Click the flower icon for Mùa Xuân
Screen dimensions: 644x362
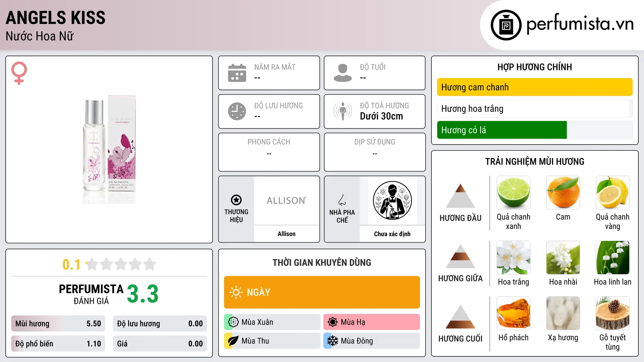point(233,322)
